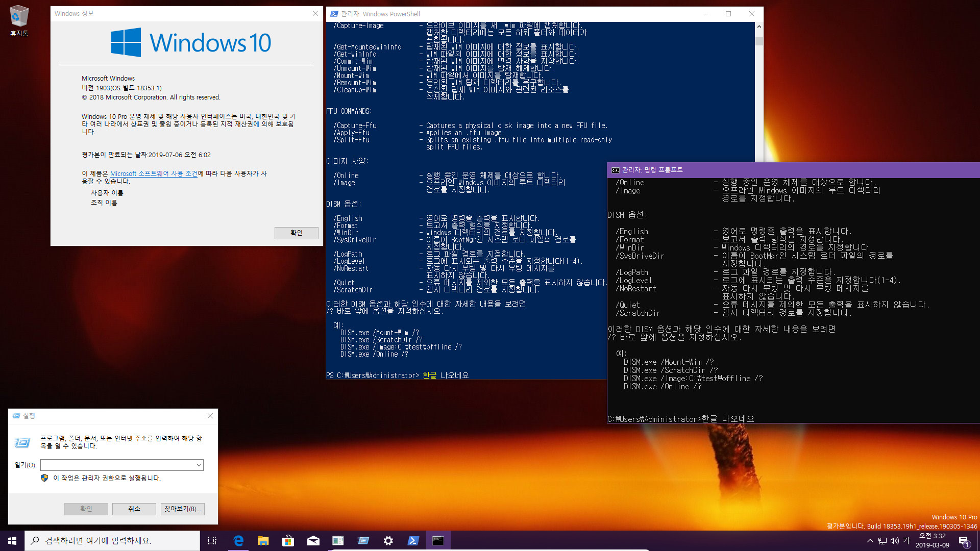Click PowerShell scrollbar up arrow
The height and width of the screenshot is (551, 980).
pyautogui.click(x=759, y=27)
